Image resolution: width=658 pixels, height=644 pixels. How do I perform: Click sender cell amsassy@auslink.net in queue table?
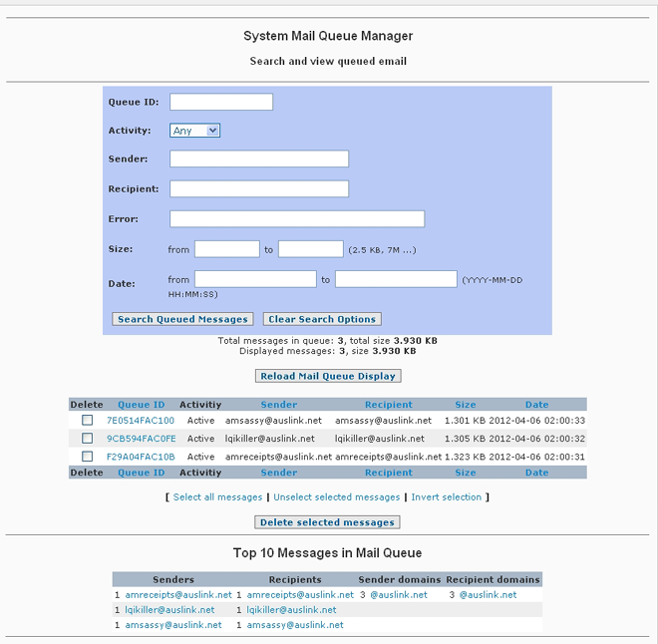tap(273, 421)
